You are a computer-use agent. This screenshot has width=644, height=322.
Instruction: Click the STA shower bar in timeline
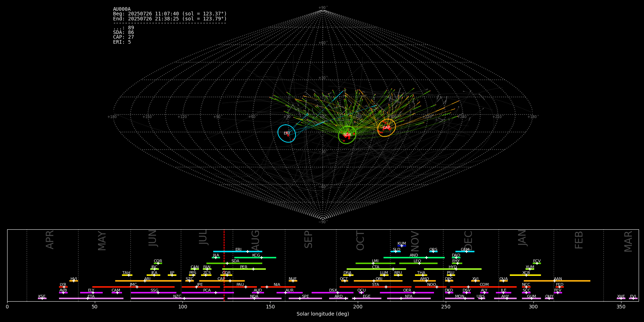(375, 287)
